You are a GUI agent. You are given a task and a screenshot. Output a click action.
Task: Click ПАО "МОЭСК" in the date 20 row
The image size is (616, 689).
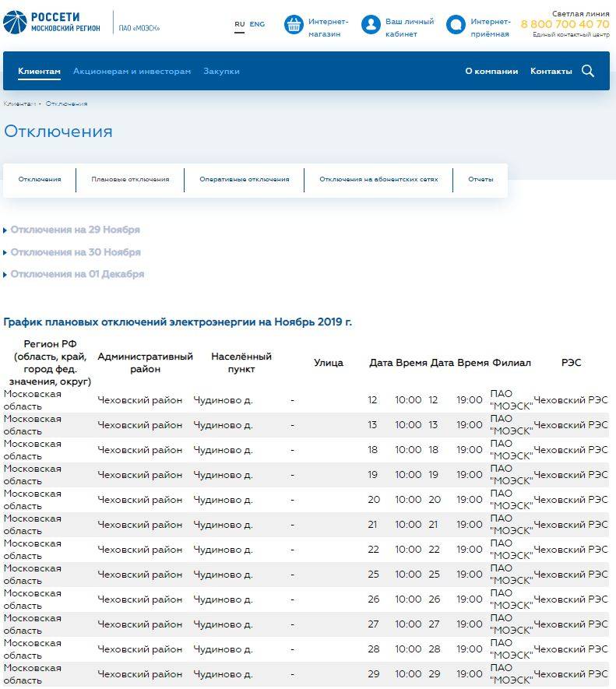click(x=512, y=500)
